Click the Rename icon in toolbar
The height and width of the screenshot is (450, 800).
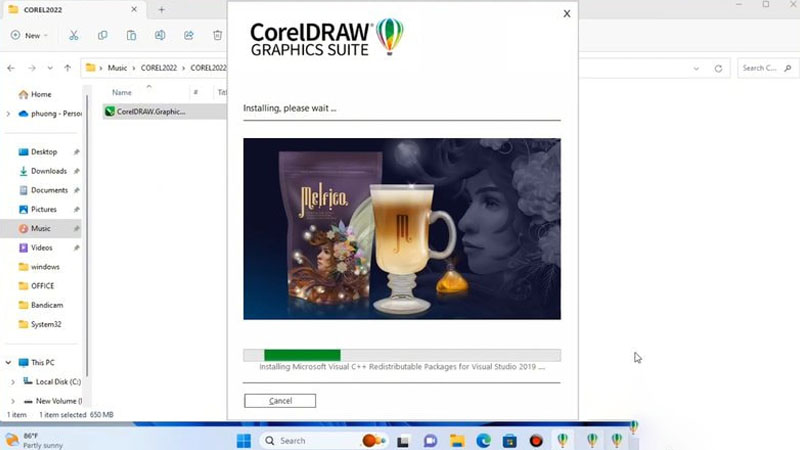160,35
